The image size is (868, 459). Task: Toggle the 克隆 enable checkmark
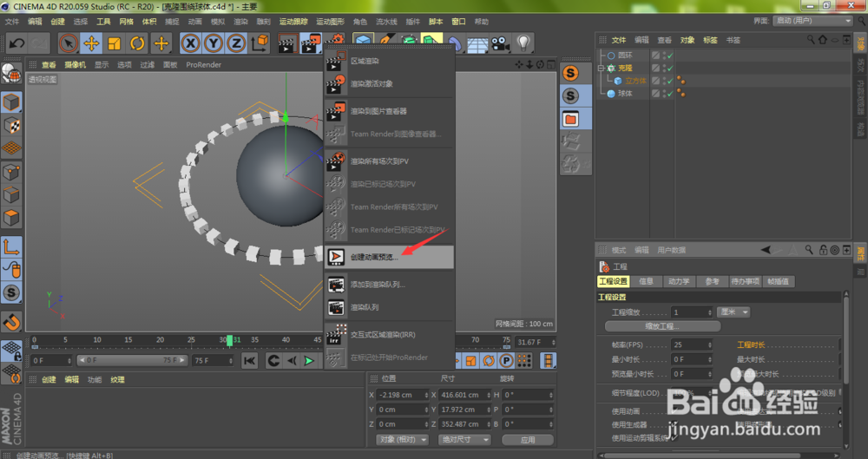[x=670, y=68]
